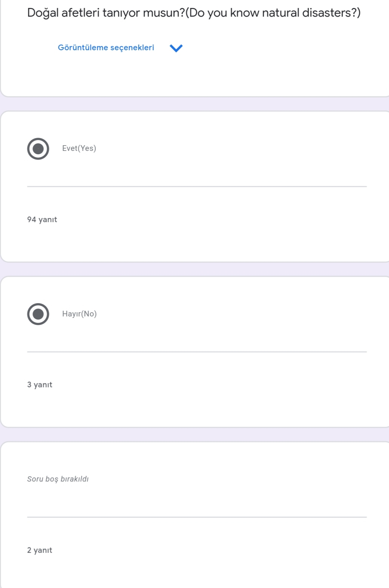Click the question title starting with Doğal afetleri
The height and width of the screenshot is (588, 389).
click(x=194, y=13)
